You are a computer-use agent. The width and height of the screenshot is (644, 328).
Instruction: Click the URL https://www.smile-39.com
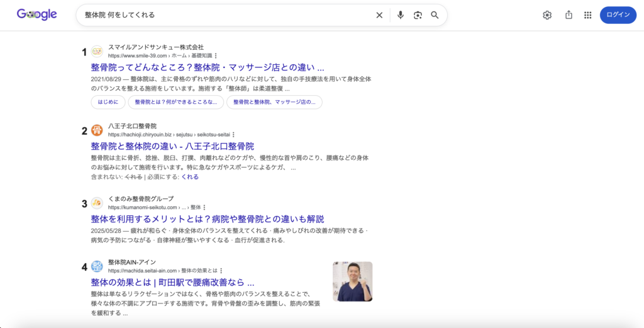tap(138, 56)
